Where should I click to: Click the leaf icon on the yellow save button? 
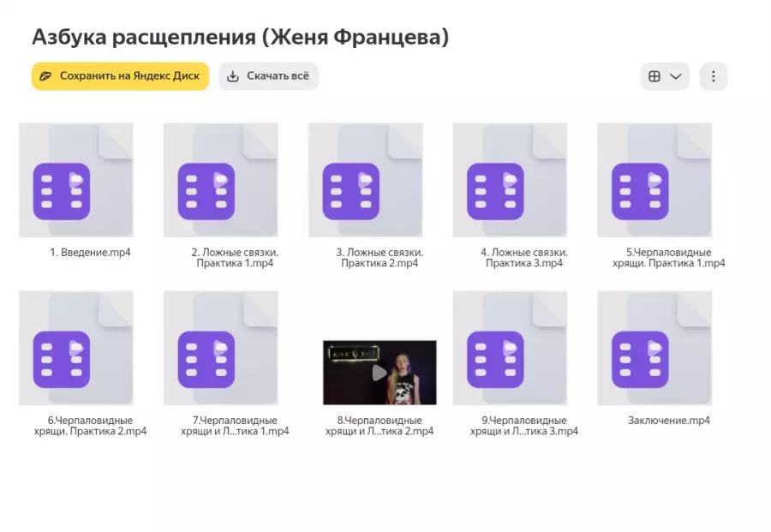coord(49,75)
